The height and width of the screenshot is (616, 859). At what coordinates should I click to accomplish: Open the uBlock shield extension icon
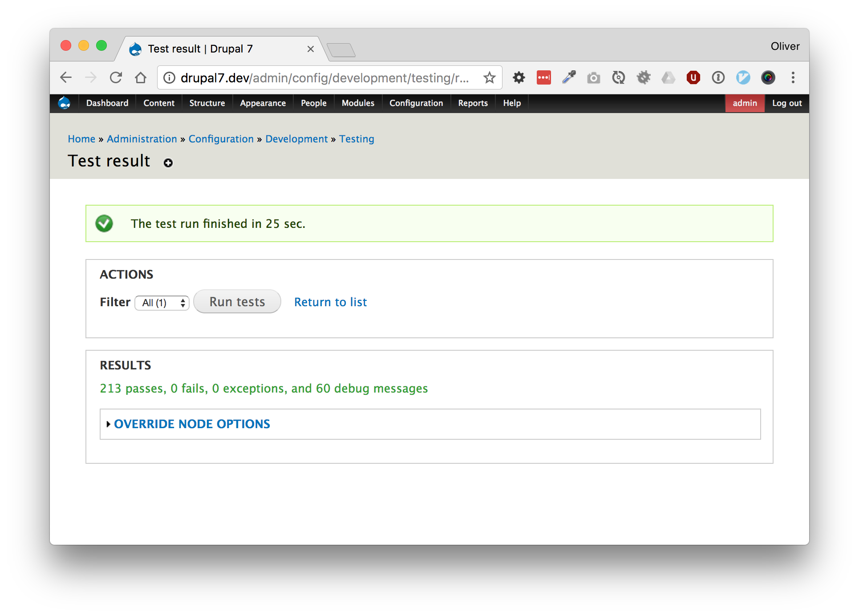[693, 78]
